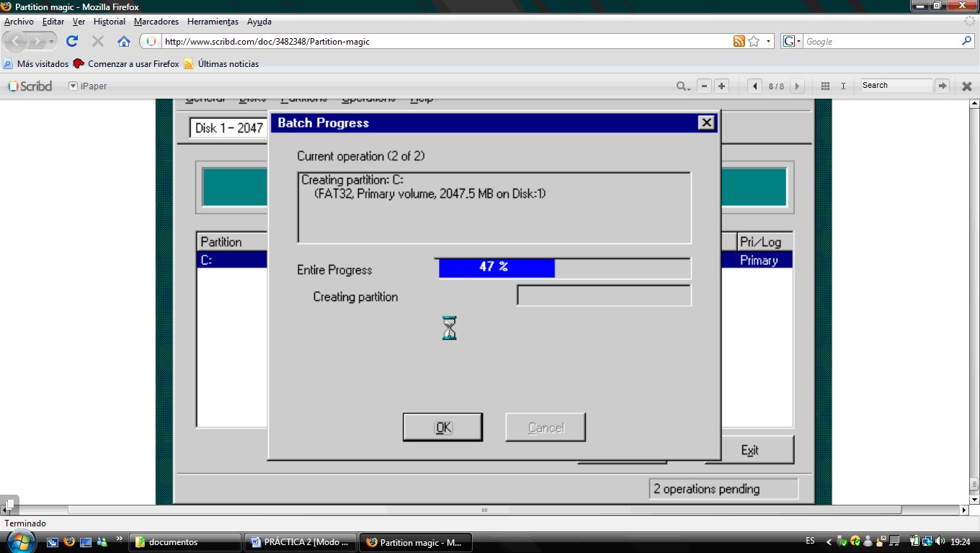
Task: Open the Últimas noticias bookmark
Action: (221, 64)
